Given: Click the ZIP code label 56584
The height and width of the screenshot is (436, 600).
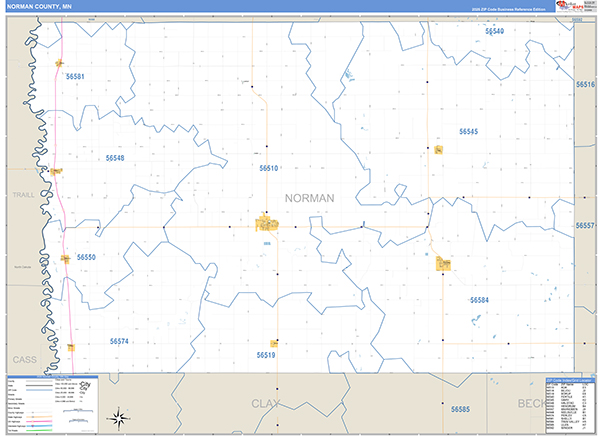Looking at the screenshot, I should 479,300.
